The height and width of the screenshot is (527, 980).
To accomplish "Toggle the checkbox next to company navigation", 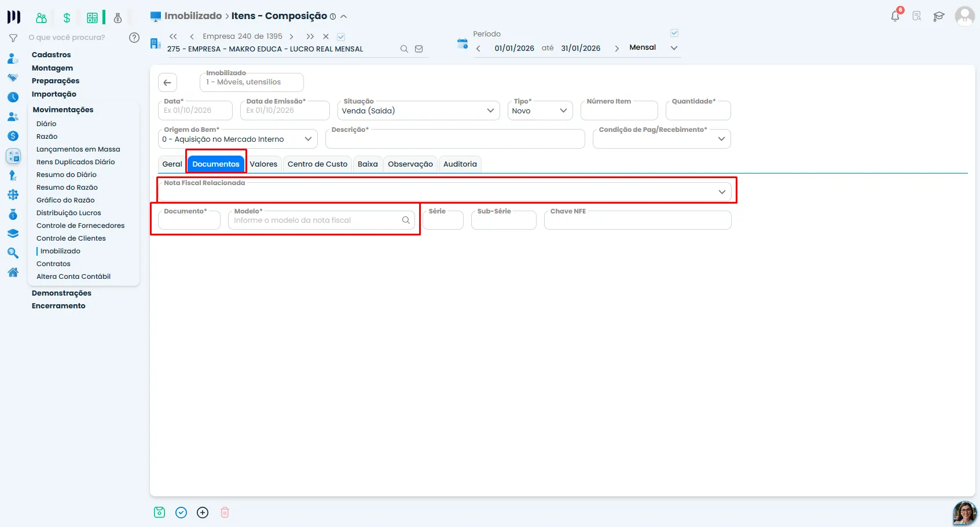I will 341,36.
